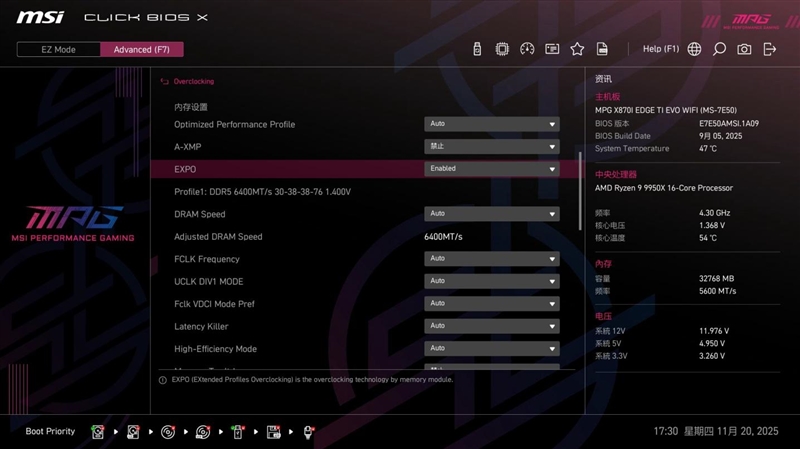The image size is (800, 449).
Task: Click the 5600 MT/s memory frequency value
Action: 717,291
